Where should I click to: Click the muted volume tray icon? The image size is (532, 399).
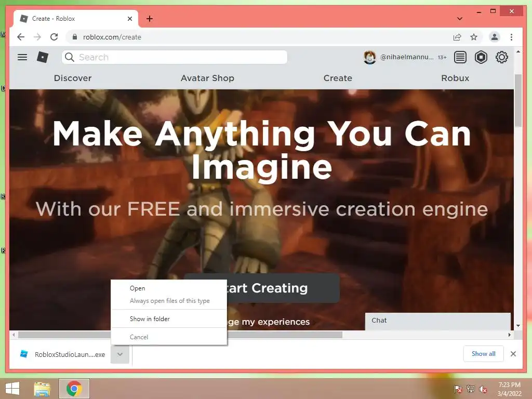(x=483, y=389)
